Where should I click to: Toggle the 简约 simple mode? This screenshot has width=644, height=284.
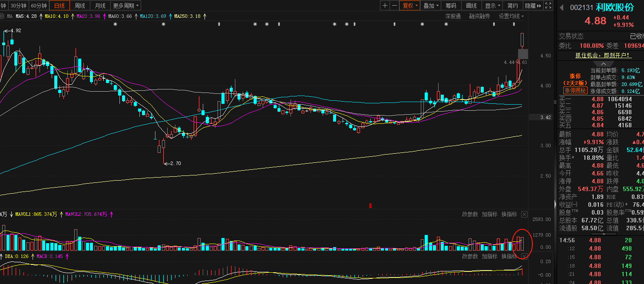513,6
